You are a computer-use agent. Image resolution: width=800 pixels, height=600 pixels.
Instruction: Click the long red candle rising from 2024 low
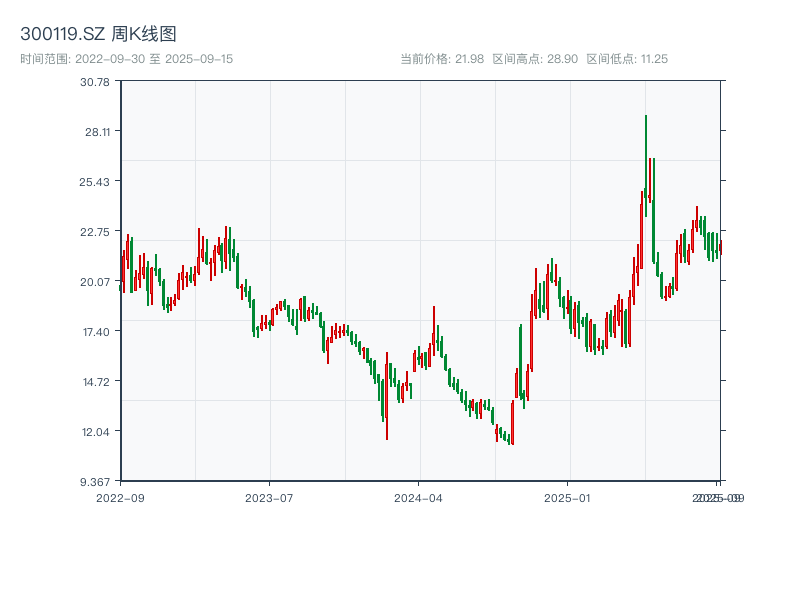512,421
